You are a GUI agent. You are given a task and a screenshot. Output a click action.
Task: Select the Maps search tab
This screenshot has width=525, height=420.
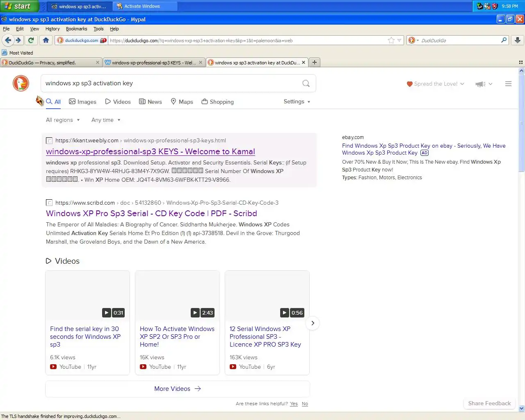coord(182,102)
